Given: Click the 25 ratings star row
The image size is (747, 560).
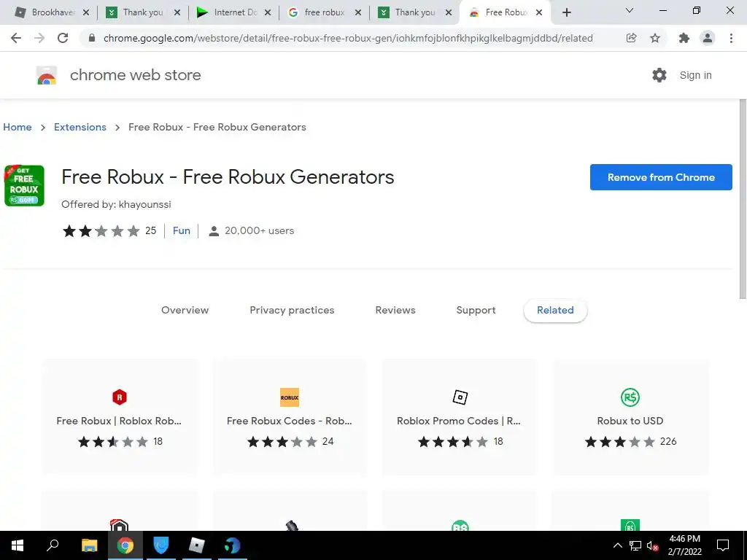Looking at the screenshot, I should coord(101,231).
